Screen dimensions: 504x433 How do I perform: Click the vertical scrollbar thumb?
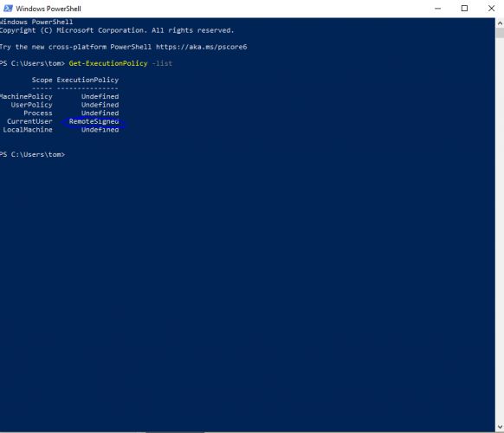point(500,33)
